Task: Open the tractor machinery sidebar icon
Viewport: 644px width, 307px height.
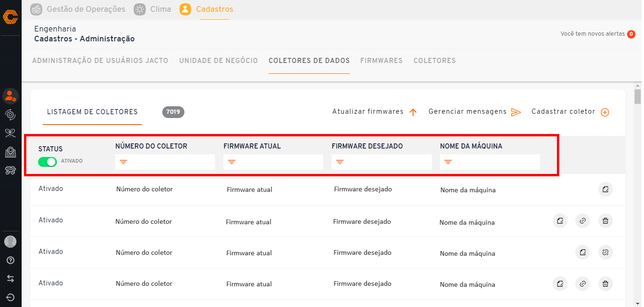Action: tap(10, 170)
